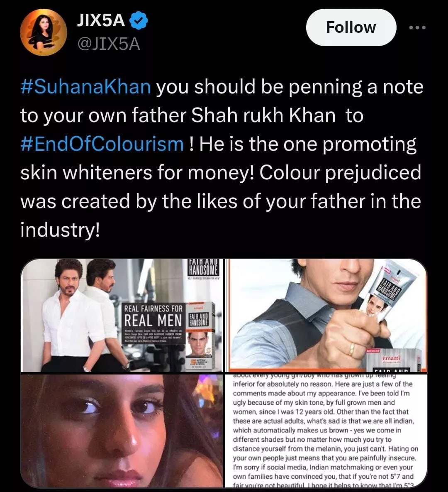Open the #EndOfColourism hashtag

tap(102, 144)
